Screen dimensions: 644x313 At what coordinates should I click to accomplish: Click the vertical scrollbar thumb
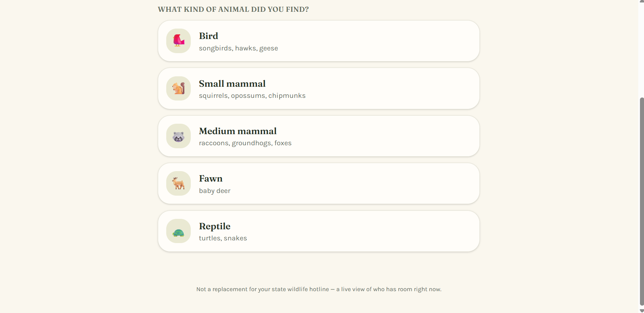tap(641, 201)
